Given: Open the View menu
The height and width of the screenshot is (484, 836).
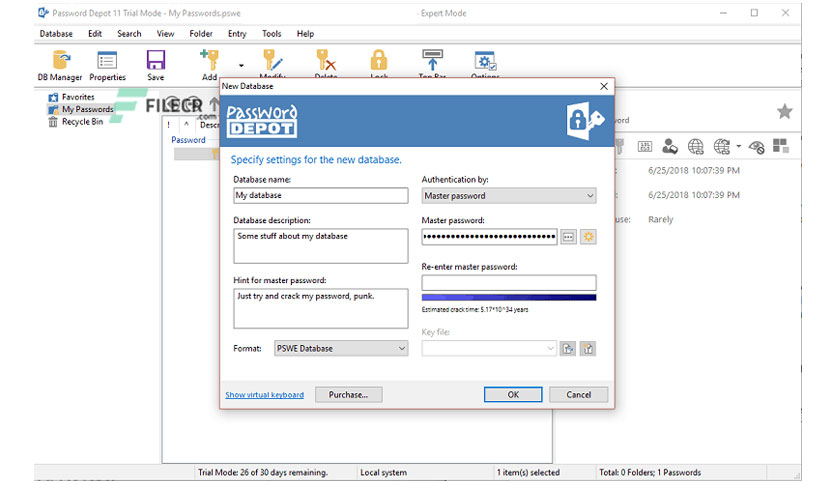Looking at the screenshot, I should (x=165, y=34).
